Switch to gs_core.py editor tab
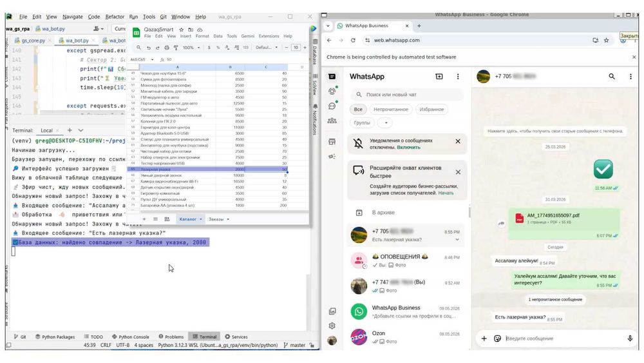 [33, 41]
